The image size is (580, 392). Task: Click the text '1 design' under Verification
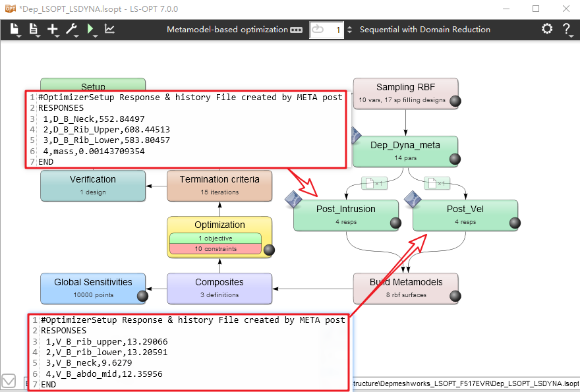click(x=93, y=192)
